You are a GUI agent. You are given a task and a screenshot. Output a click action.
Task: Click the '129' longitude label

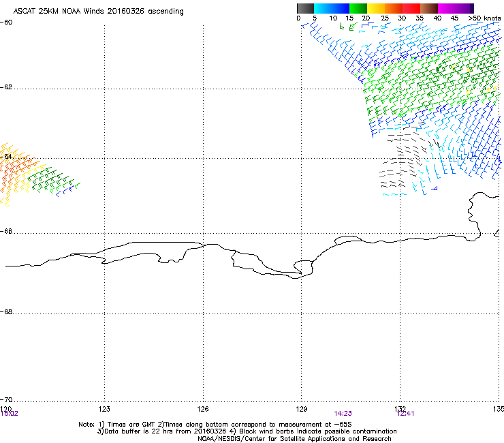tap(302, 409)
